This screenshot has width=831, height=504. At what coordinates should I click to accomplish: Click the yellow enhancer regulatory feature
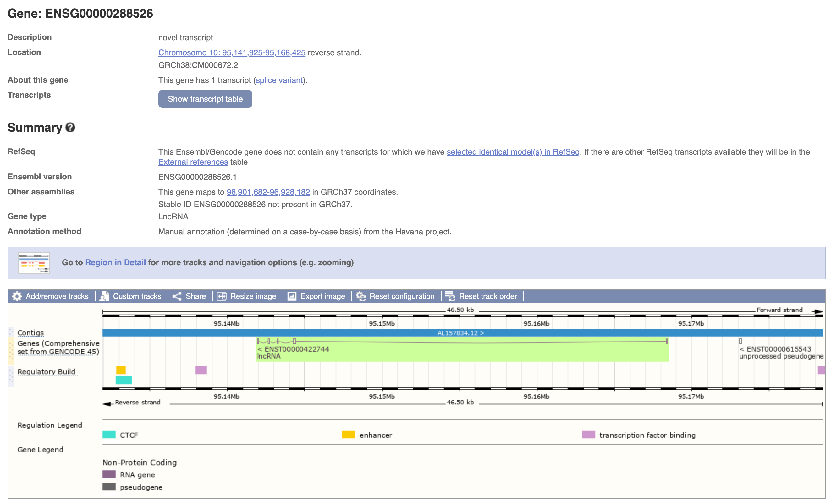(121, 370)
